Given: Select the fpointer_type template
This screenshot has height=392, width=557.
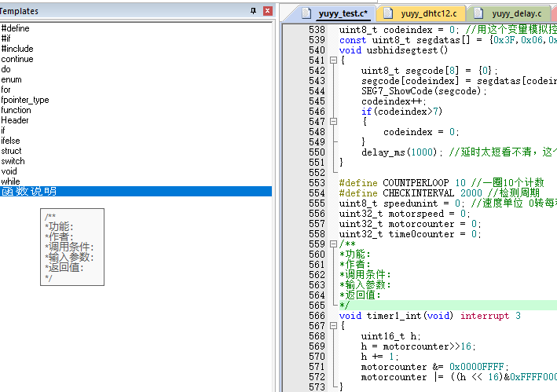Looking at the screenshot, I should pyautogui.click(x=136, y=100).
